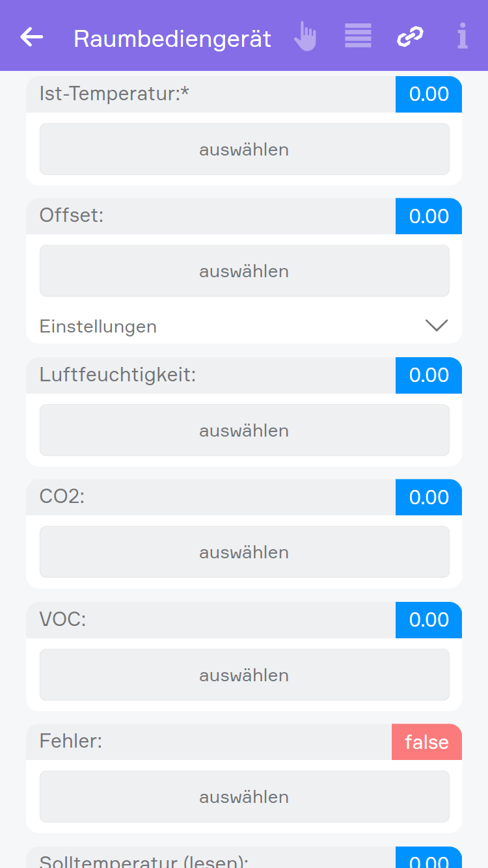Select auswählen in the CO2 card

(244, 552)
